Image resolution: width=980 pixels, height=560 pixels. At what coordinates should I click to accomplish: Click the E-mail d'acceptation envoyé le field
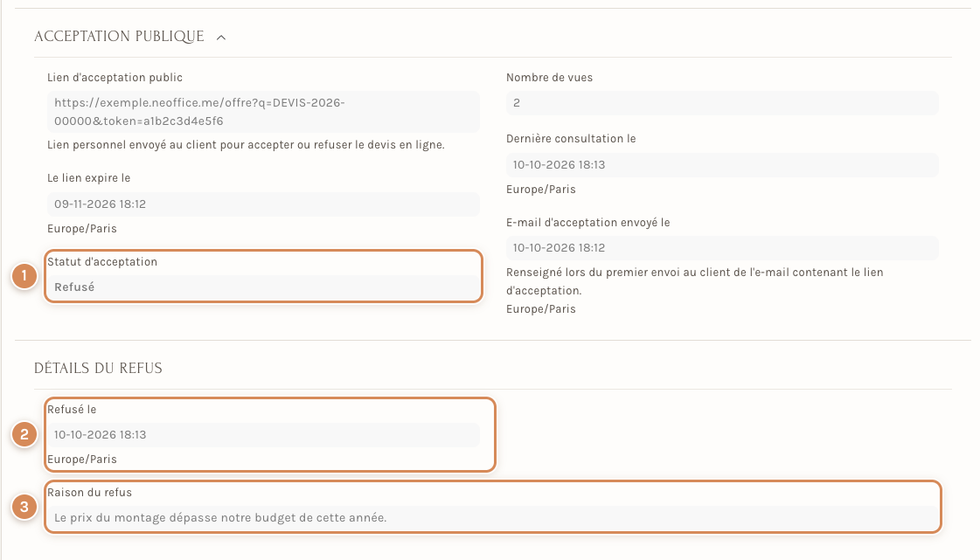722,248
